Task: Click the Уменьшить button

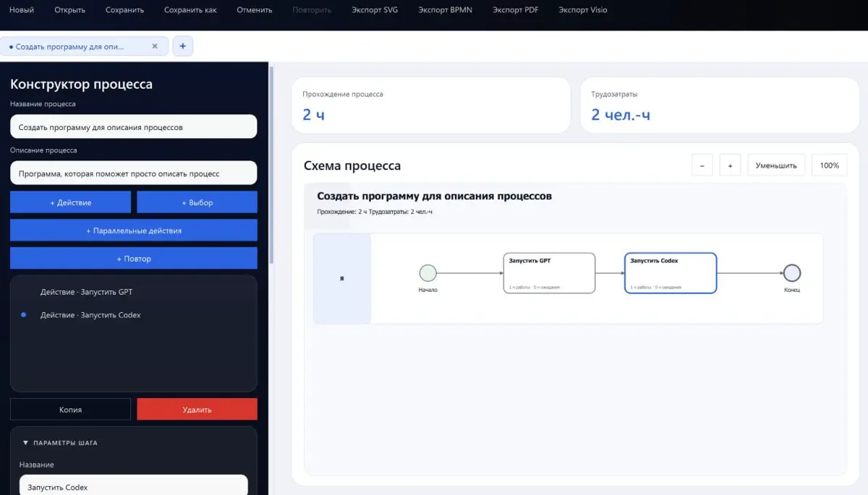Action: pyautogui.click(x=776, y=165)
